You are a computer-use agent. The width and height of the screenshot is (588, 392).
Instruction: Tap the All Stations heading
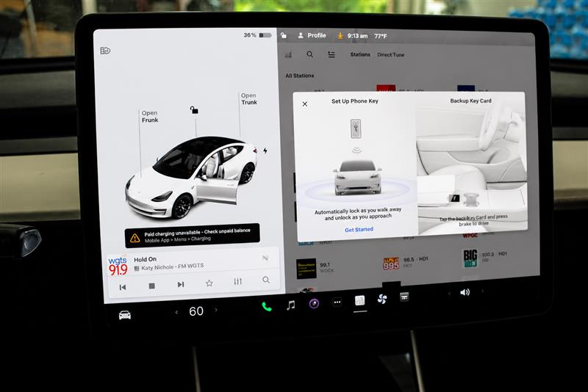(x=300, y=76)
